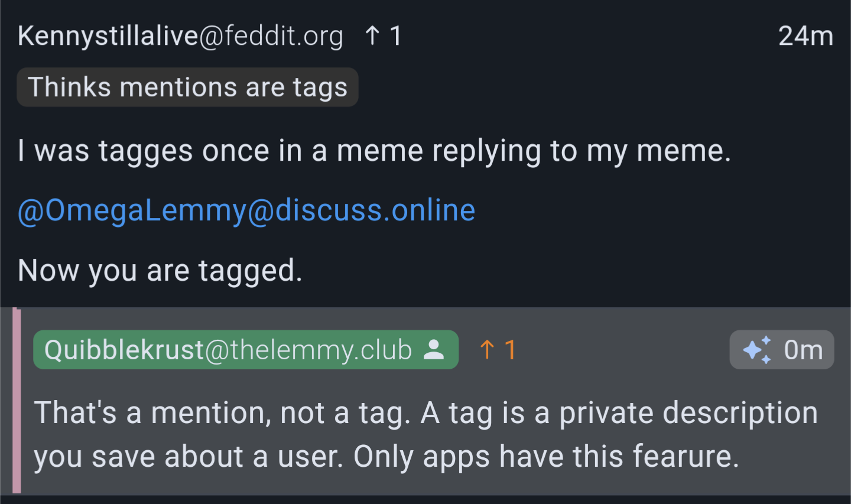
Task: Tap the "Only apps have this fearure" line
Action: [546, 456]
